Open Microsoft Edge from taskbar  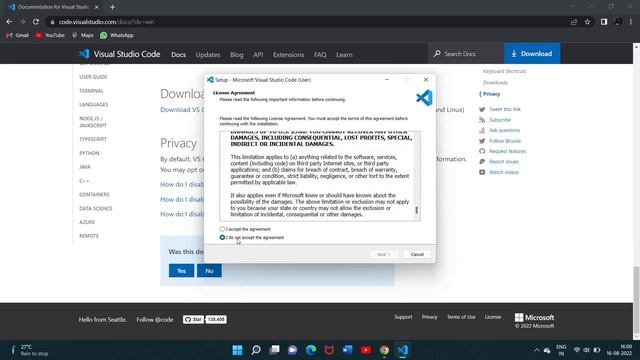click(311, 350)
